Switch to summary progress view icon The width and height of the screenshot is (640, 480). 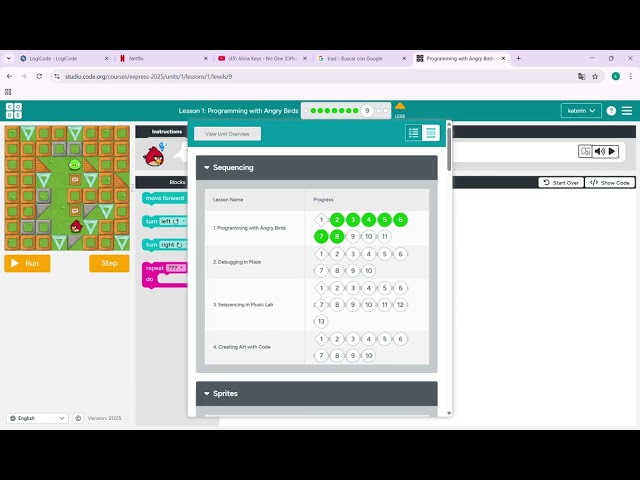(x=413, y=133)
